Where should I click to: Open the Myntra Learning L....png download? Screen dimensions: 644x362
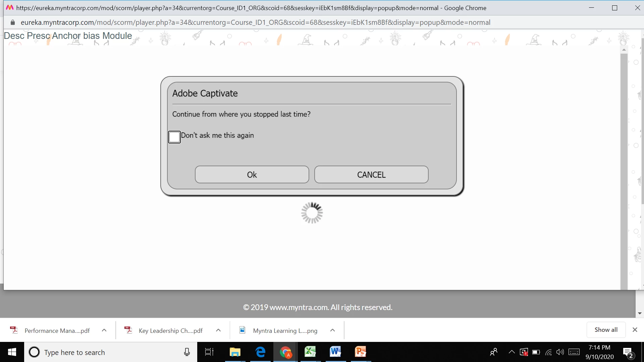point(284,330)
